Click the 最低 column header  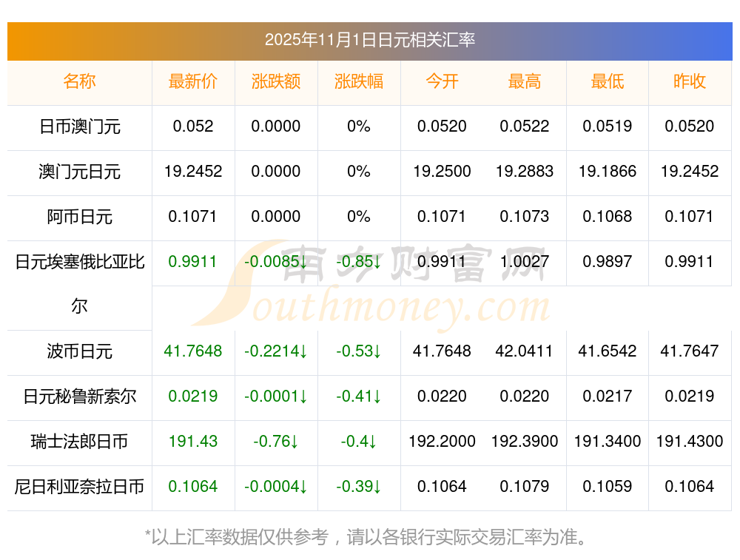(608, 81)
